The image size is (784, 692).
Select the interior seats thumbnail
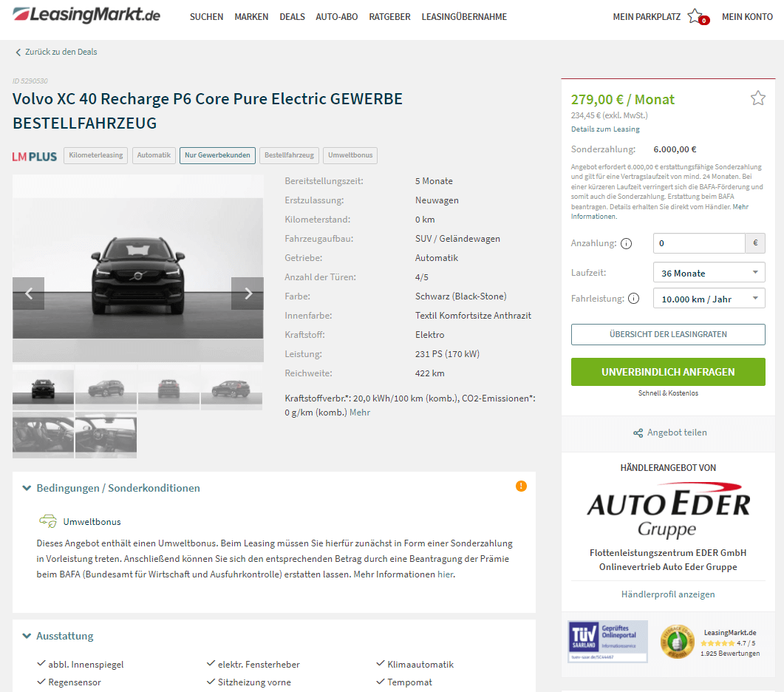[43, 435]
